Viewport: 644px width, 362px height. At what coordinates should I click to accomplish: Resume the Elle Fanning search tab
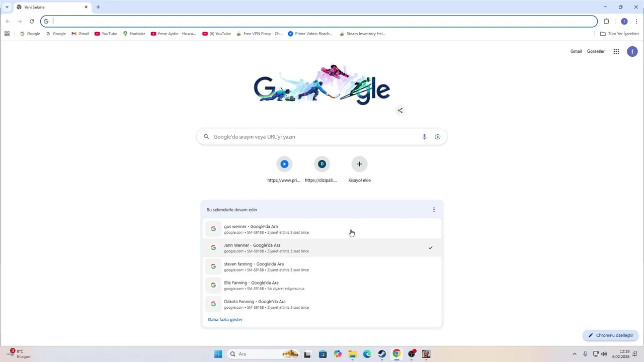[322, 285]
